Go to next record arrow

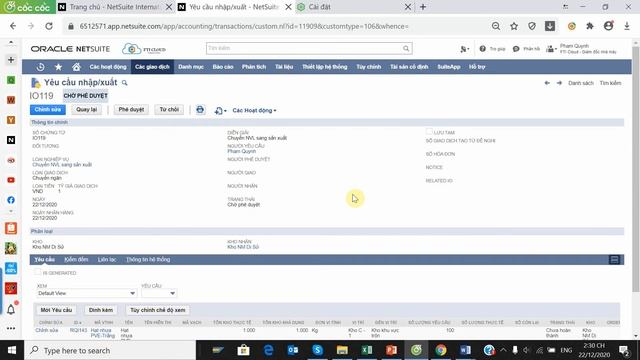(x=559, y=83)
